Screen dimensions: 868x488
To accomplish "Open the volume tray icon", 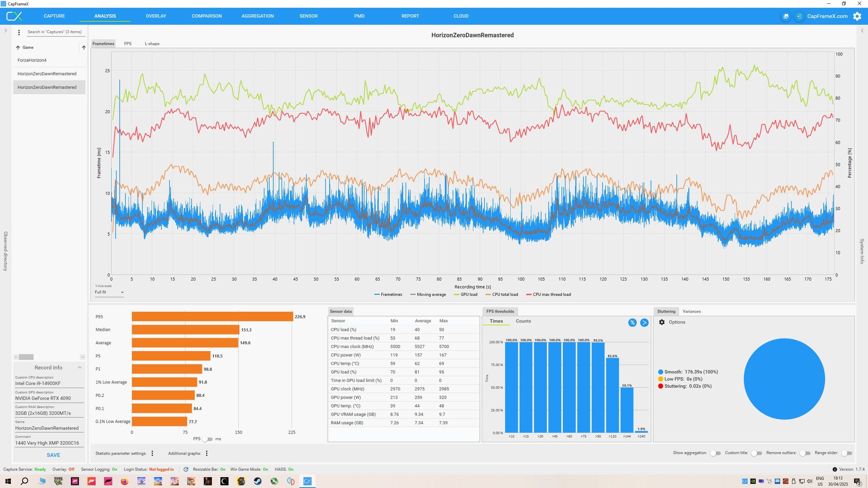I will [809, 481].
